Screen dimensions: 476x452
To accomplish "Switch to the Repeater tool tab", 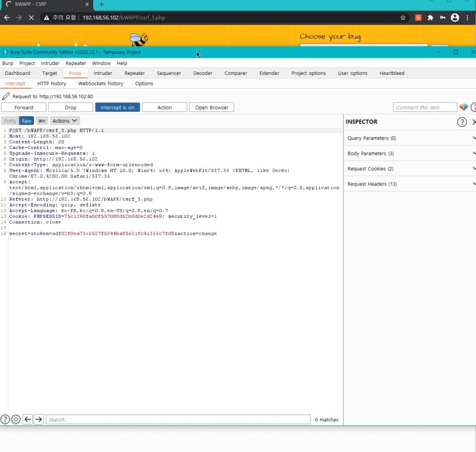I will [x=135, y=73].
